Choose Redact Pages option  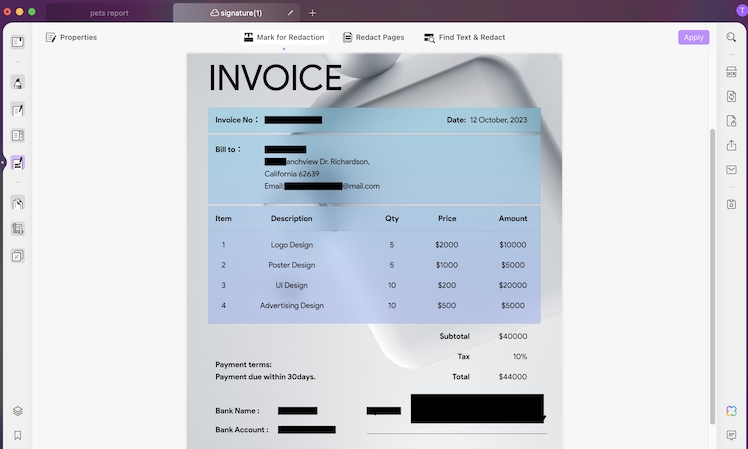373,37
